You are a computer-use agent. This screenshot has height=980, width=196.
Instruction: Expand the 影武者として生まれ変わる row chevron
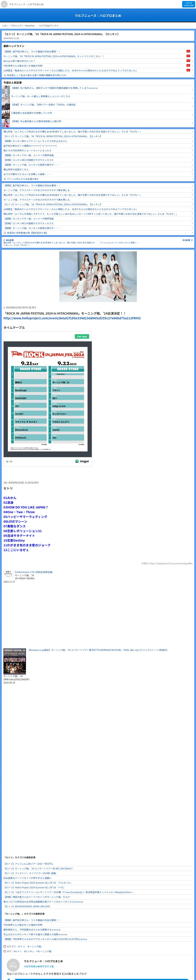[x=192, y=75]
